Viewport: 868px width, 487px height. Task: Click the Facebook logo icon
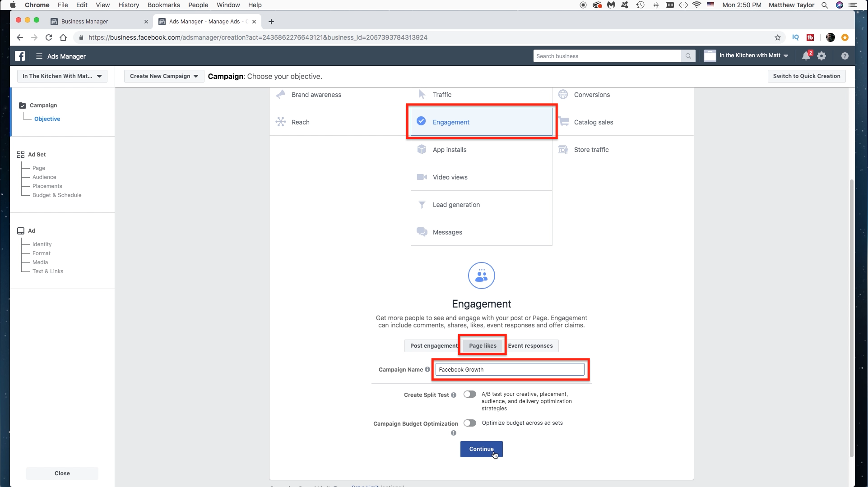20,56
